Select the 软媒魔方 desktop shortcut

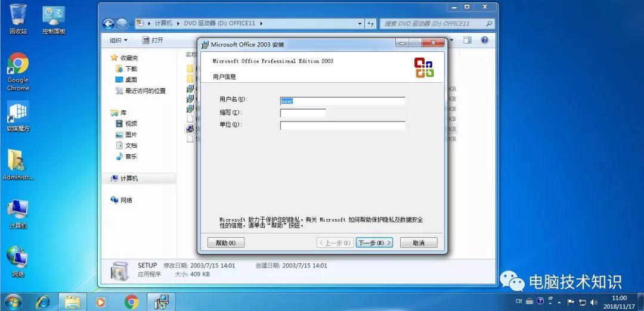click(18, 116)
